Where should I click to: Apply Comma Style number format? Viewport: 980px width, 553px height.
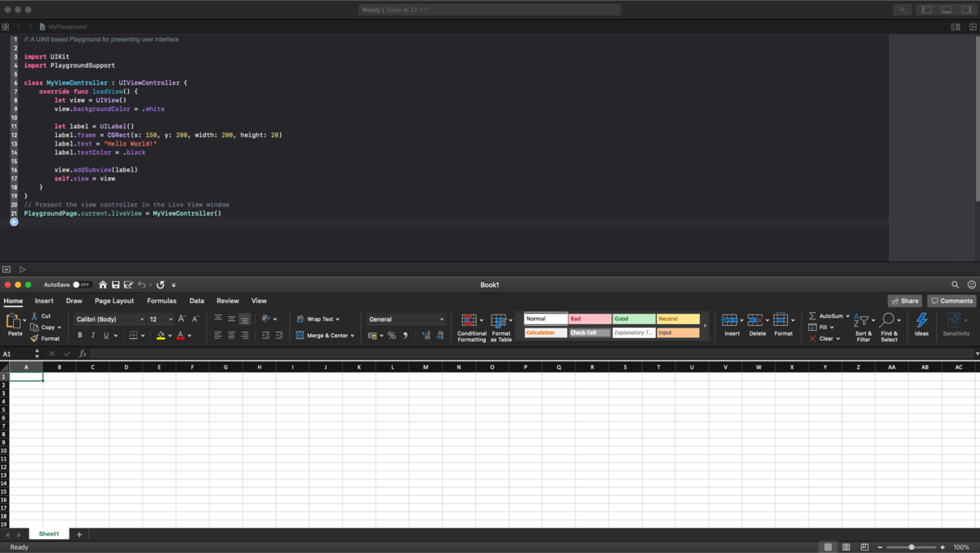[405, 336]
